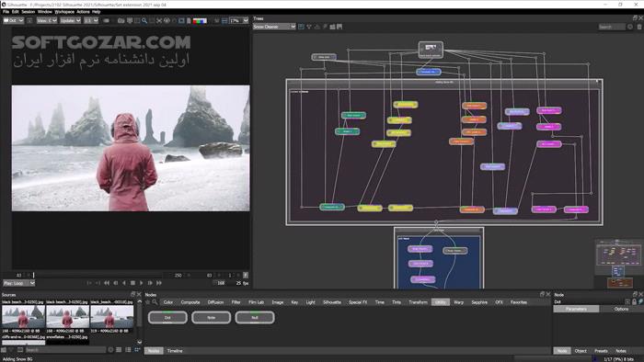
Task: Step back one frame
Action: [x=115, y=283]
